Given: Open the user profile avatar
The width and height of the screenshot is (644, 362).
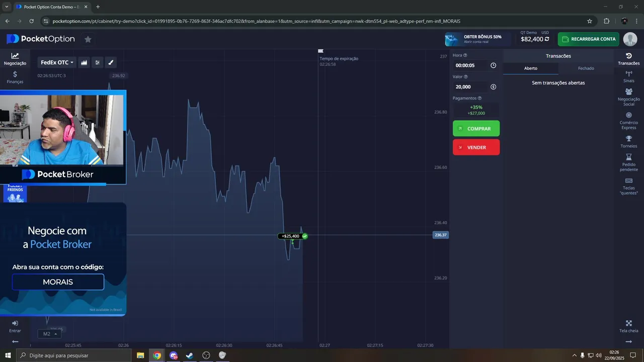Looking at the screenshot, I should click(x=630, y=39).
